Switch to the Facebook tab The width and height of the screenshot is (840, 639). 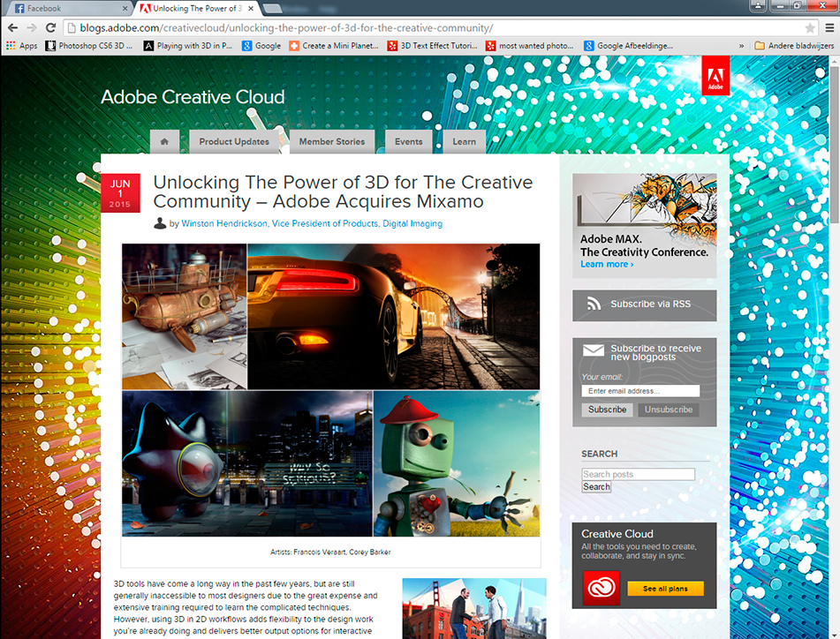(x=69, y=9)
